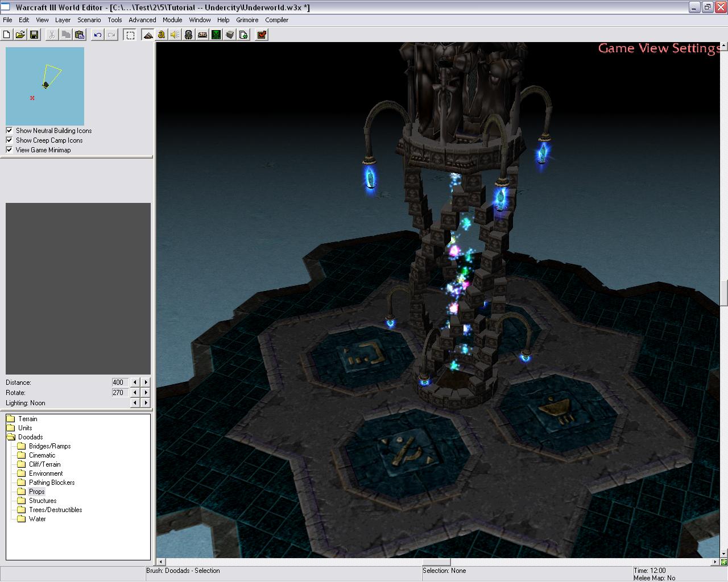728x582 pixels.
Task: Open the File menu
Action: point(7,20)
